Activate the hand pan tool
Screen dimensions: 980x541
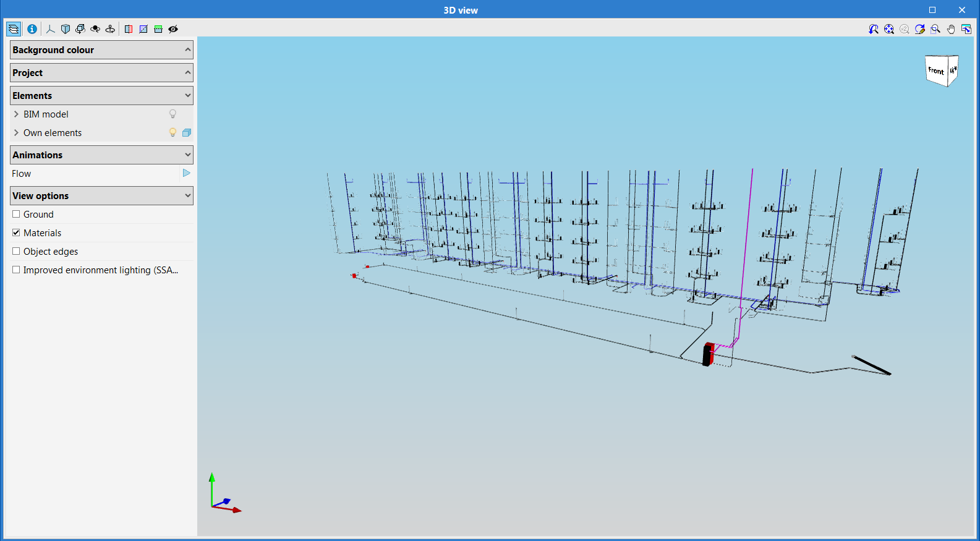point(951,29)
